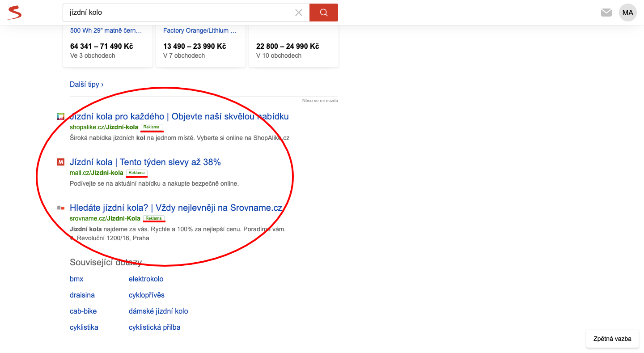Open 'Další tipy' link
Image resolution: width=644 pixels, height=353 pixels.
(87, 84)
